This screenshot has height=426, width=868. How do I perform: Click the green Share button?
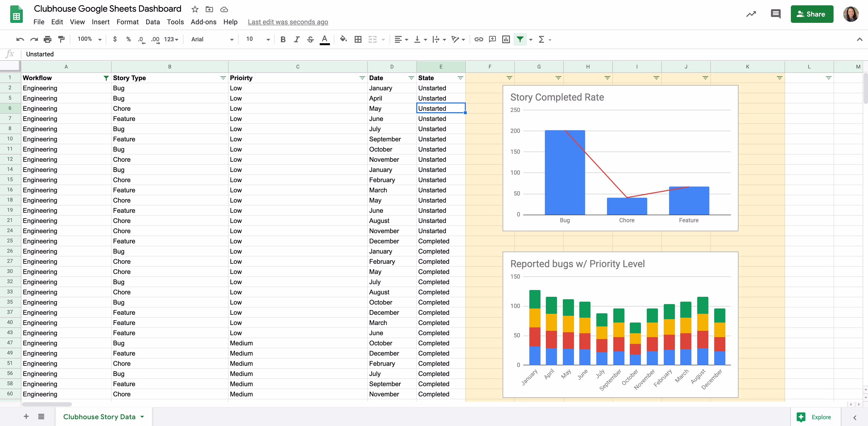tap(812, 14)
